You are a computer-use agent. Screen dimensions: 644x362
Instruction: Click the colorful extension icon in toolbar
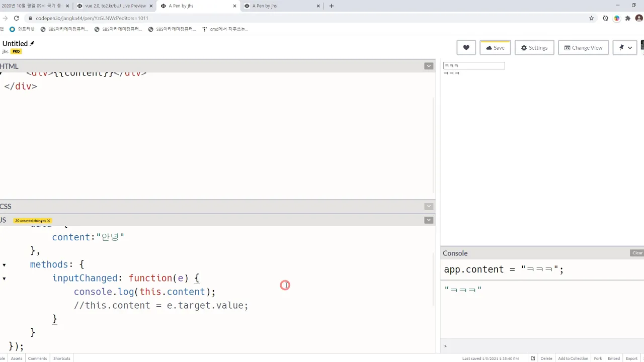(x=617, y=18)
